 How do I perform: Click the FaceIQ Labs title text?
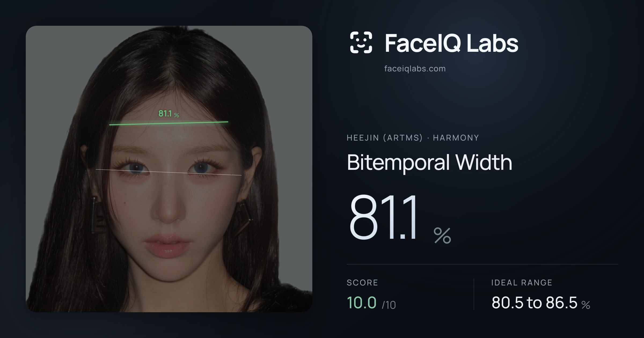pos(451,43)
